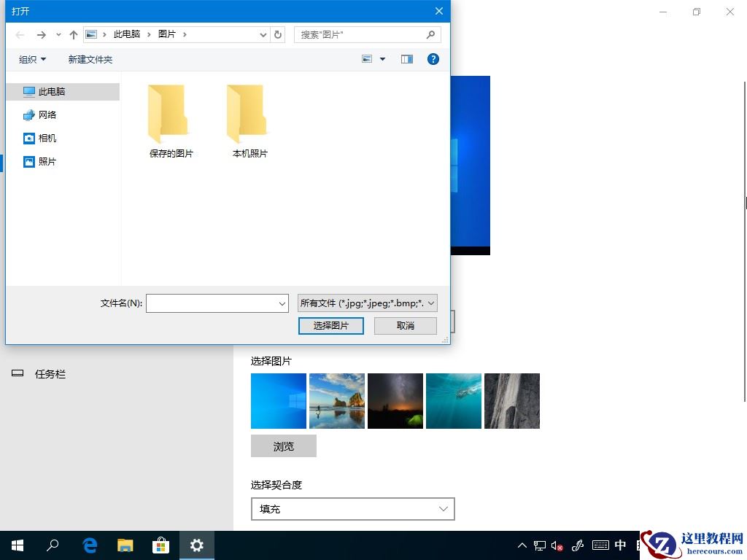Expand hidden icons in system tray

522,545
